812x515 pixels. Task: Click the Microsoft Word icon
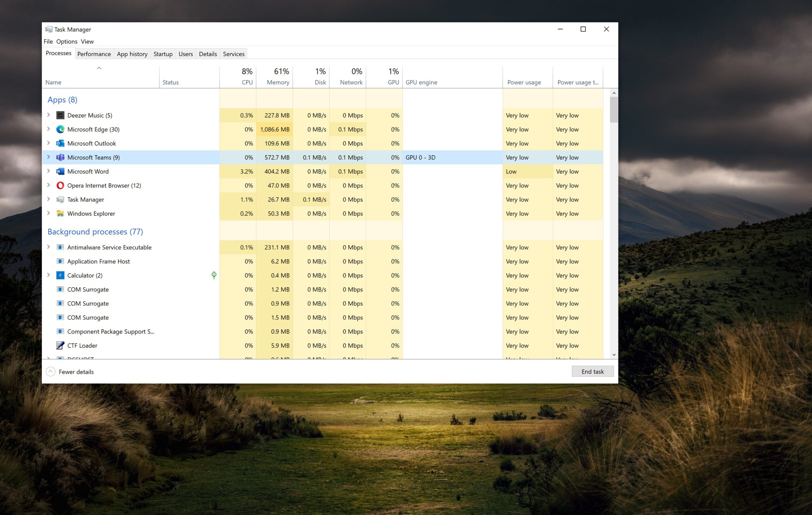click(60, 172)
